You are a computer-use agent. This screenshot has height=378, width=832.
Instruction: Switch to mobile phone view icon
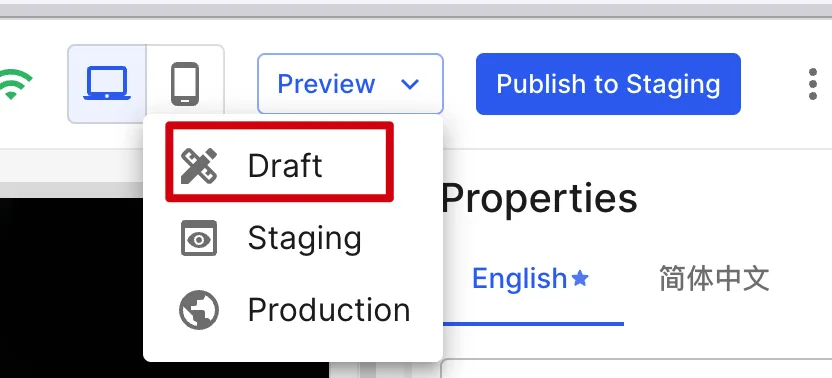(x=185, y=84)
